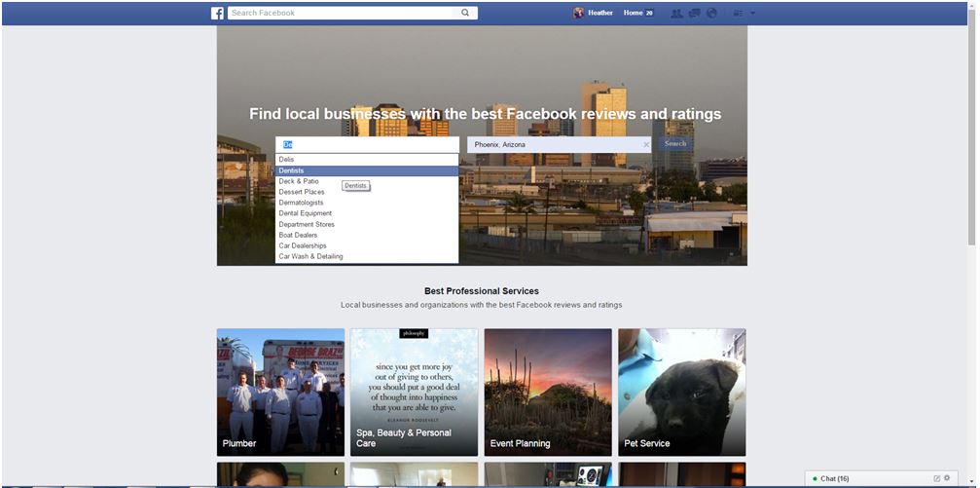Select Delis suggestion
The width and height of the screenshot is (980, 488).
coord(367,160)
